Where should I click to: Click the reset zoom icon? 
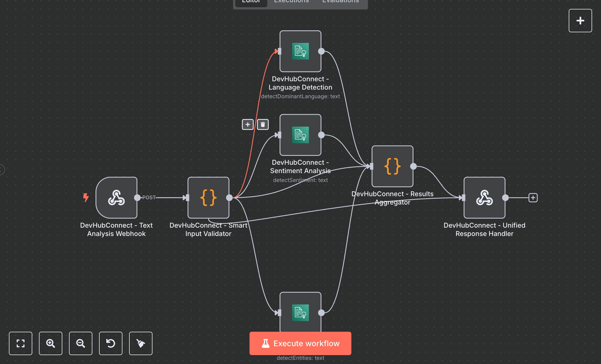(111, 344)
